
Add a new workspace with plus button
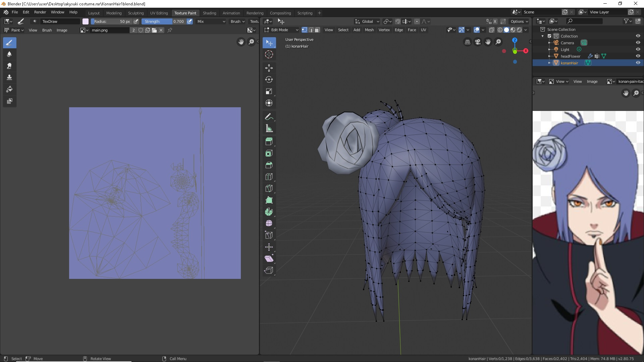click(x=319, y=13)
